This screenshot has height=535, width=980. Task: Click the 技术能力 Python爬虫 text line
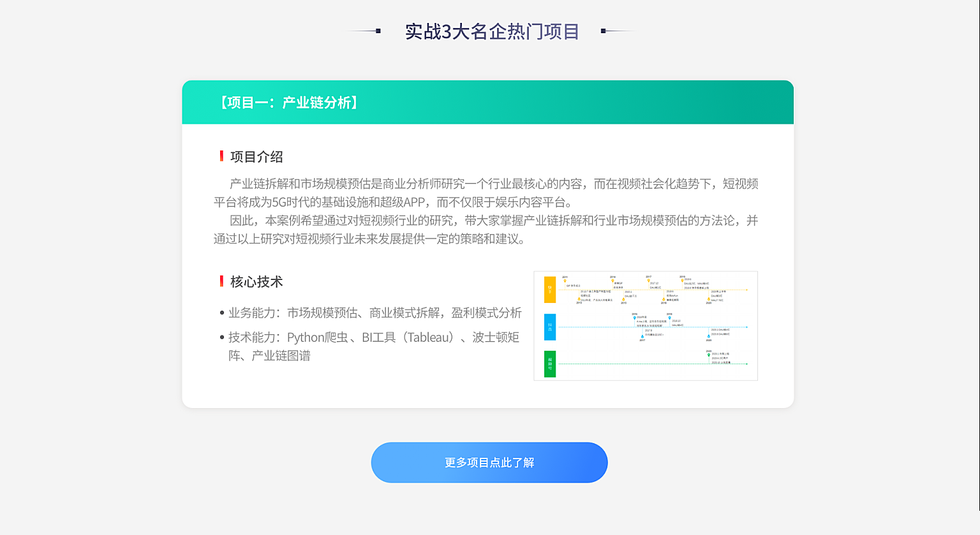373,337
